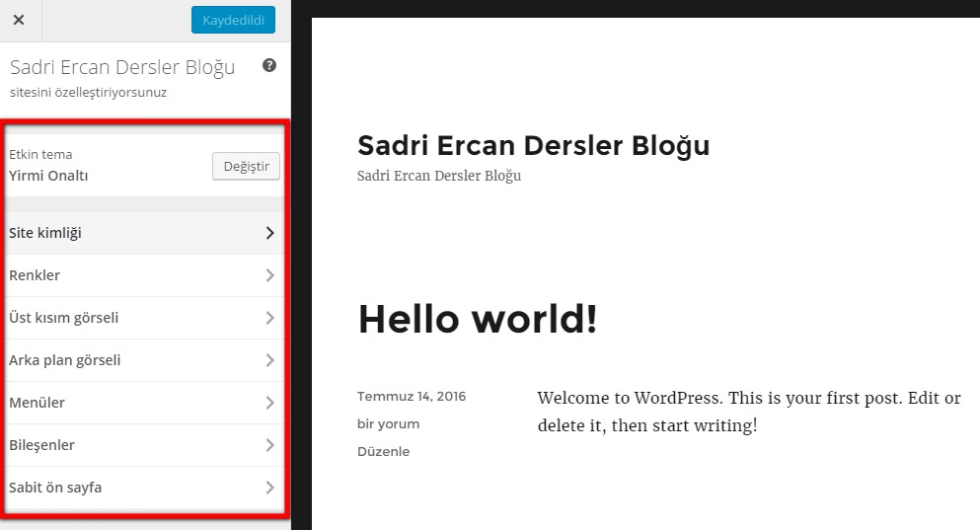Open the bir yorum comments link
Image resolution: width=980 pixels, height=530 pixels.
388,424
